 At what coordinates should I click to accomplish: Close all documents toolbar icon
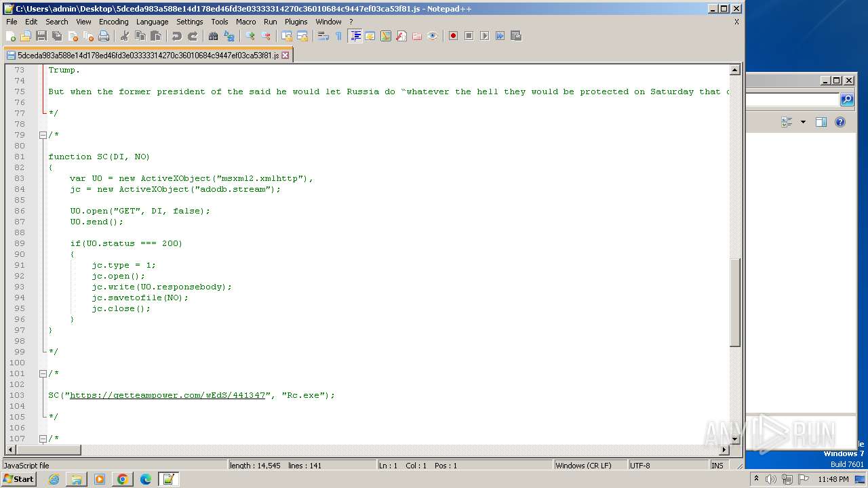[88, 36]
